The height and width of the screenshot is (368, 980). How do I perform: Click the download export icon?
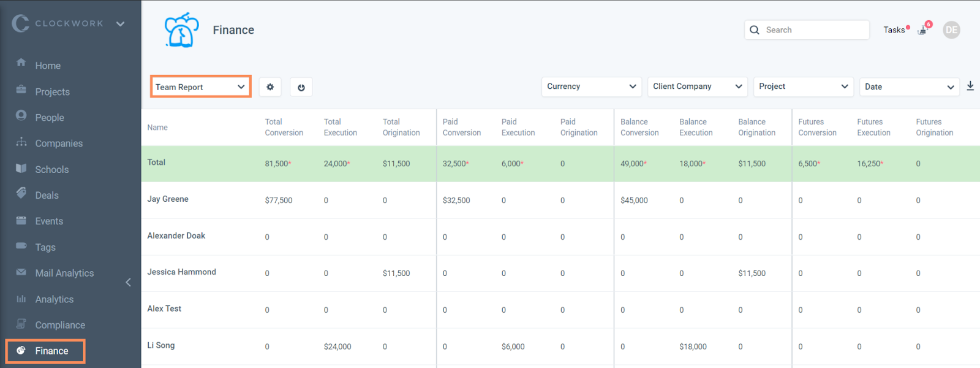(970, 86)
